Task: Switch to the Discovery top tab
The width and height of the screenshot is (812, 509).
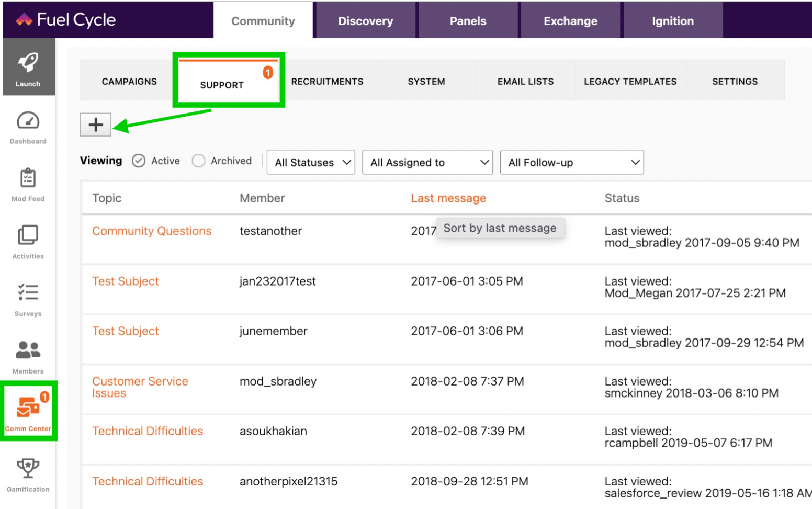Action: (366, 21)
